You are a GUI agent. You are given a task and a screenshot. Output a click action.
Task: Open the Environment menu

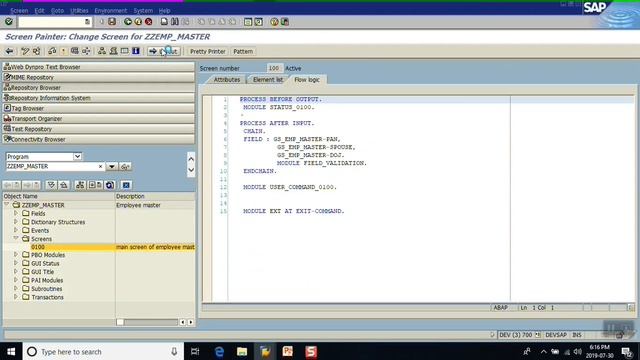coord(111,10)
